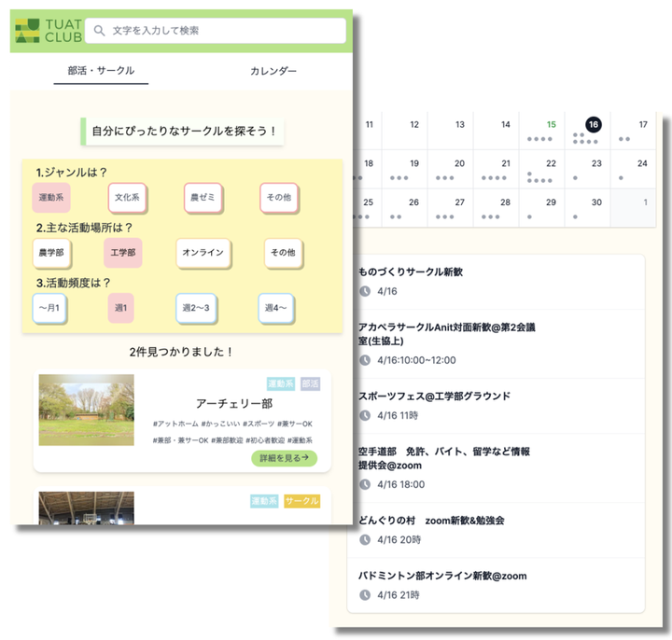
Task: Toggle the その他 genre filter
Action: tap(278, 197)
